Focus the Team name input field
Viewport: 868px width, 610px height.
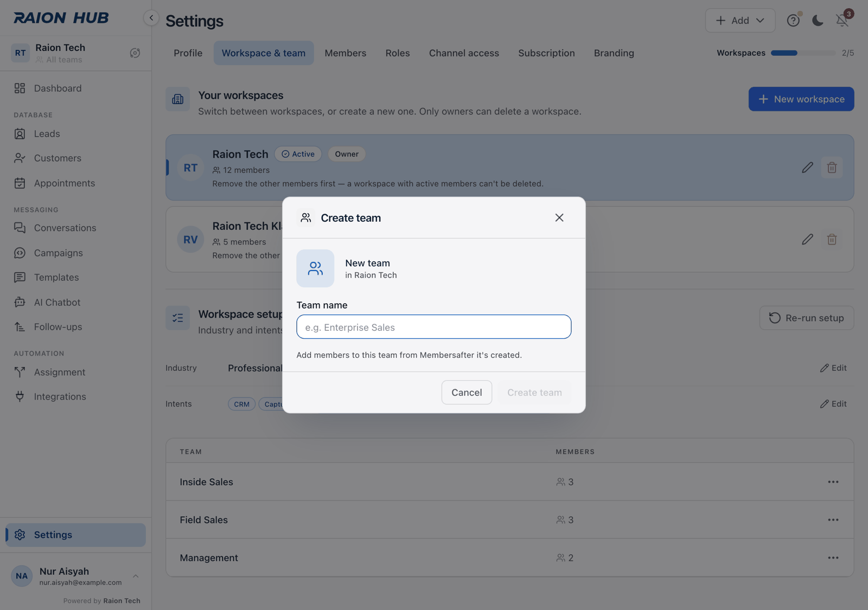[433, 327]
